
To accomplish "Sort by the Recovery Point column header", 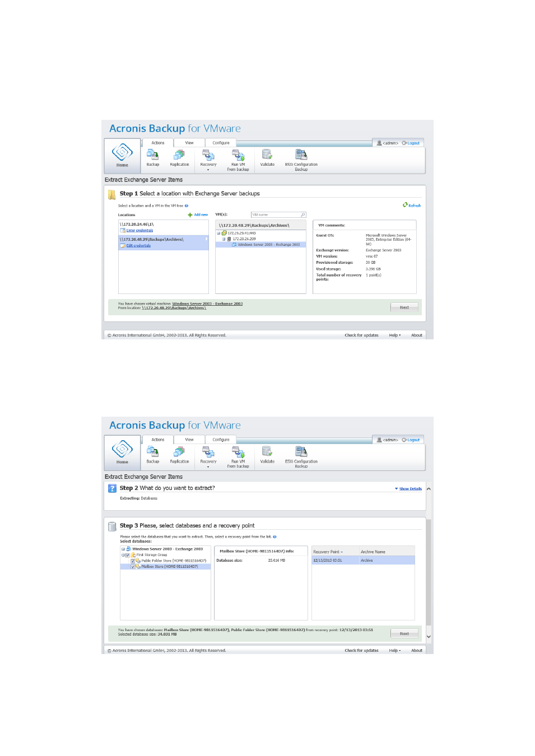I will 335,552.
